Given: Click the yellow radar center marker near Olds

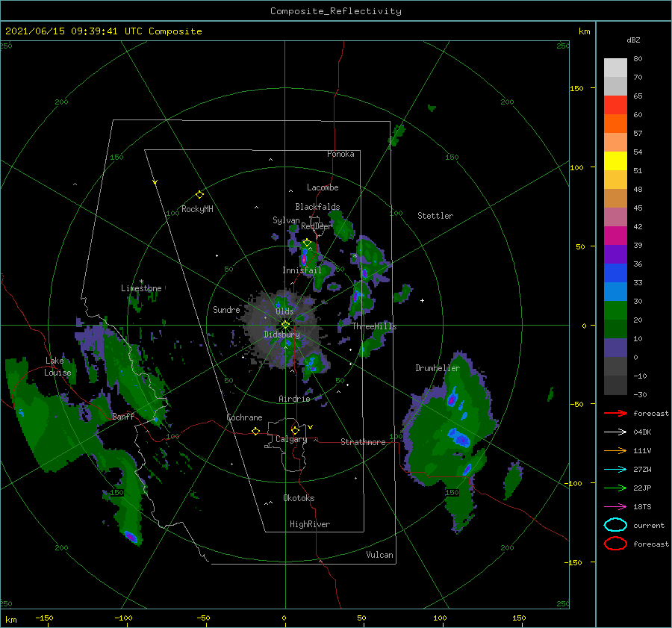Looking at the screenshot, I should 285,325.
